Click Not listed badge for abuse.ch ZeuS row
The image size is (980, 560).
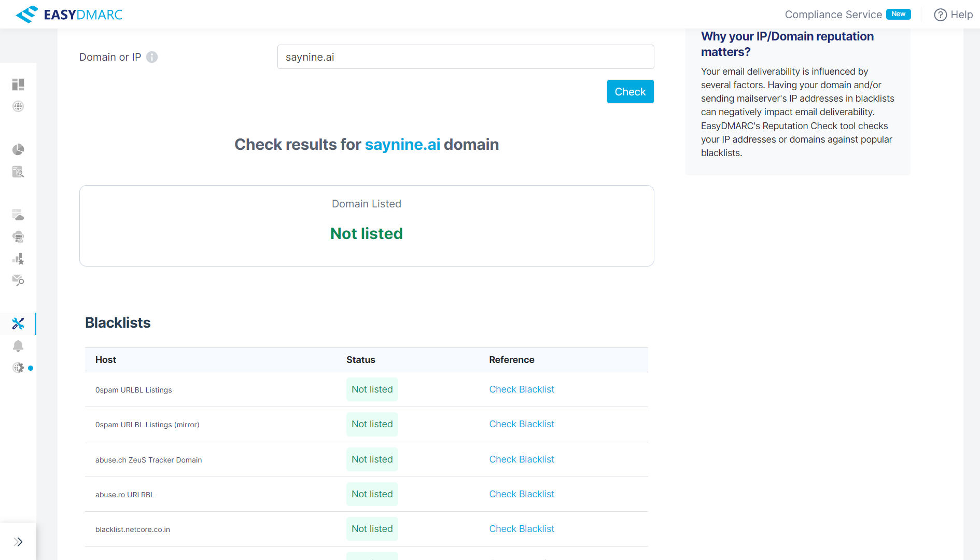(372, 459)
